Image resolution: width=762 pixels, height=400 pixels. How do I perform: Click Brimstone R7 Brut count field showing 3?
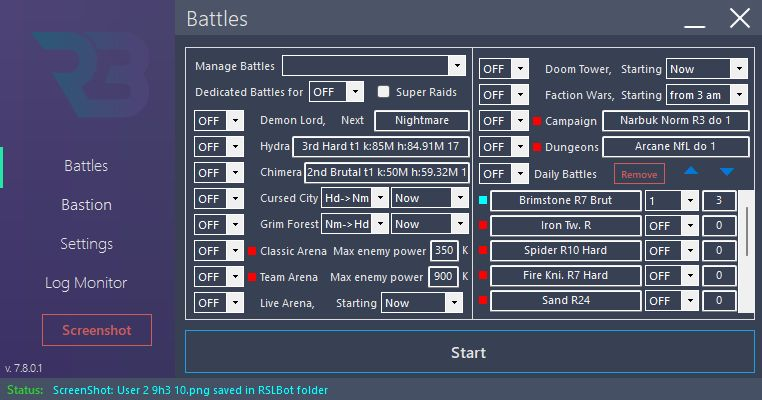click(x=719, y=200)
